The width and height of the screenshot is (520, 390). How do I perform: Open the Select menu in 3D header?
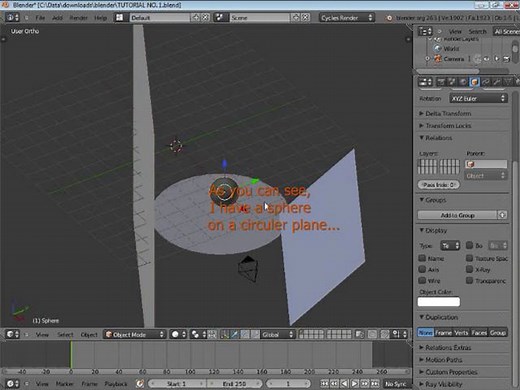(65, 334)
